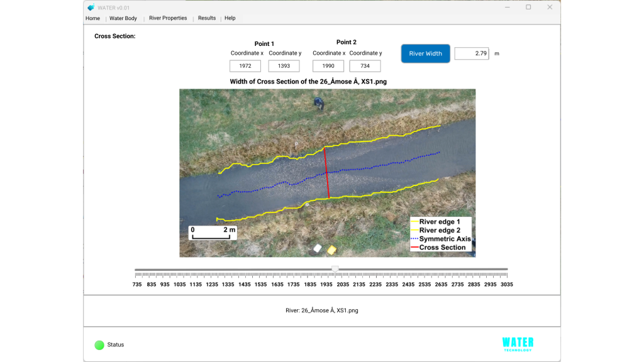Click the cross section slider handle
This screenshot has height=362, width=644.
point(335,269)
